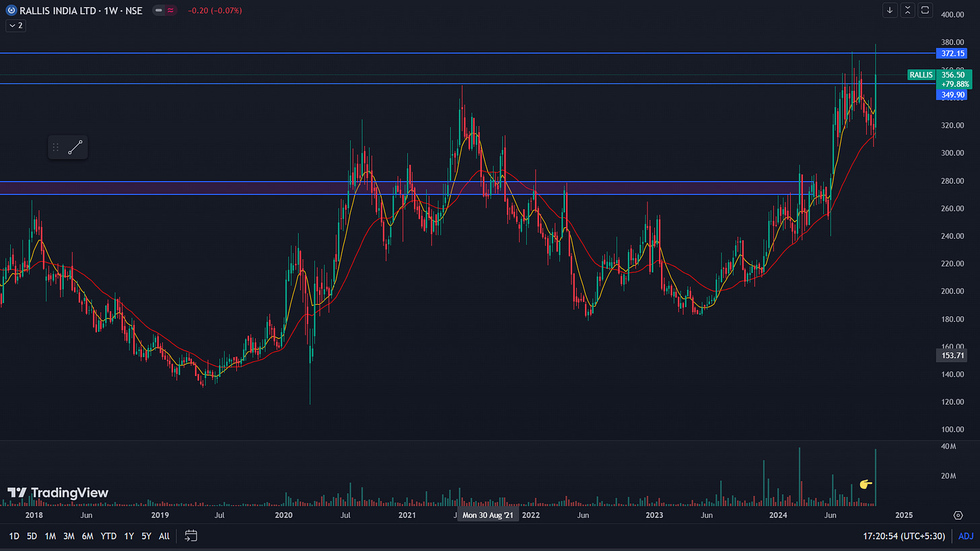Maximize the chart pane with the frame icon
Image resolution: width=980 pixels, height=551 pixels.
tap(925, 10)
